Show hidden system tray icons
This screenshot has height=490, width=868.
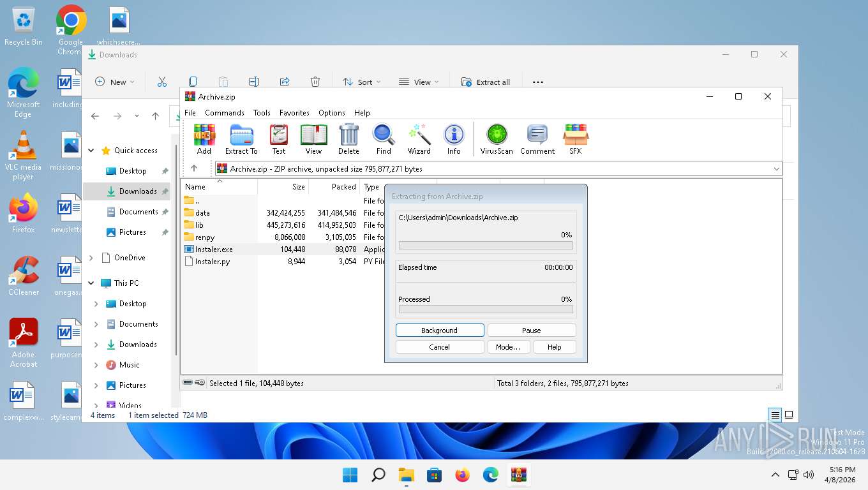775,475
